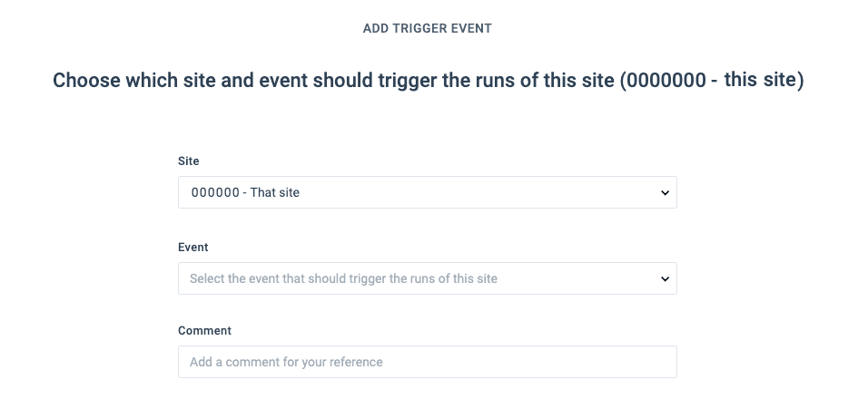Focus the Comment input field
Screen dimensions: 868x399
[x=427, y=362]
